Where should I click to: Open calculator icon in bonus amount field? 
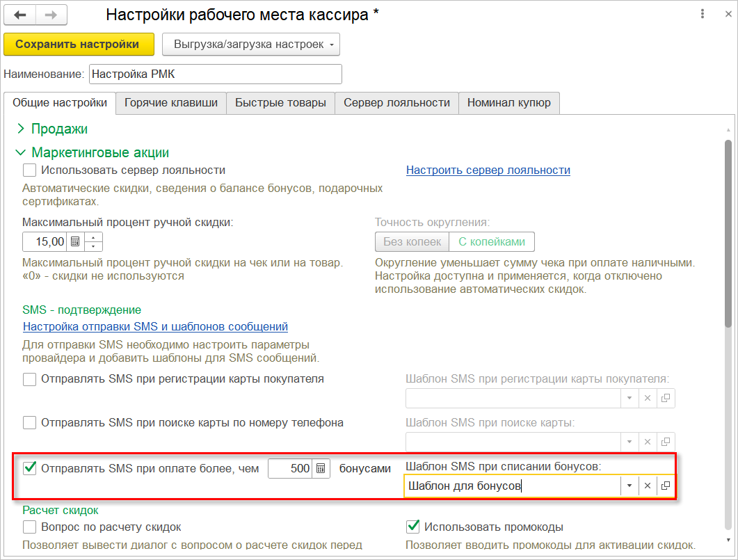click(x=321, y=469)
